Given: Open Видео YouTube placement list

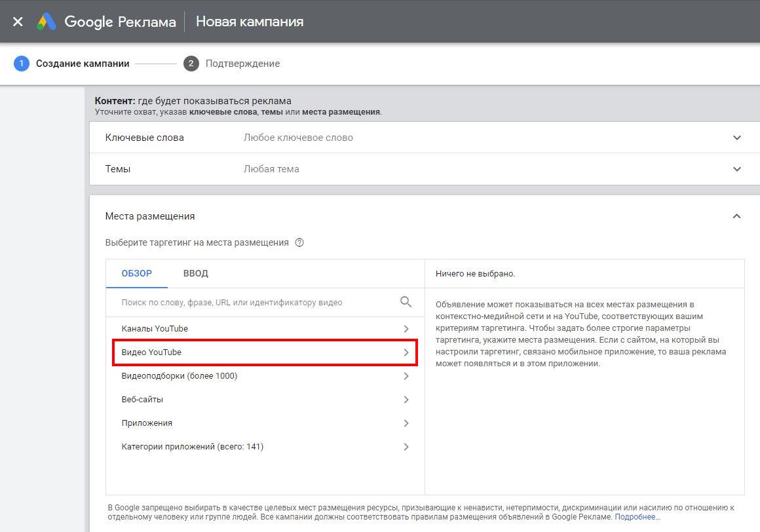Looking at the screenshot, I should click(265, 352).
